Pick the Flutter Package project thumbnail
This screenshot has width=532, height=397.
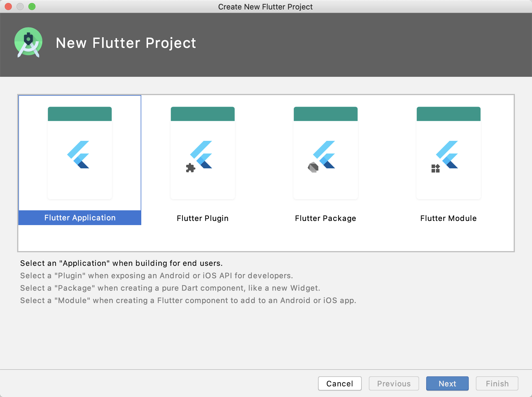pyautogui.click(x=326, y=153)
